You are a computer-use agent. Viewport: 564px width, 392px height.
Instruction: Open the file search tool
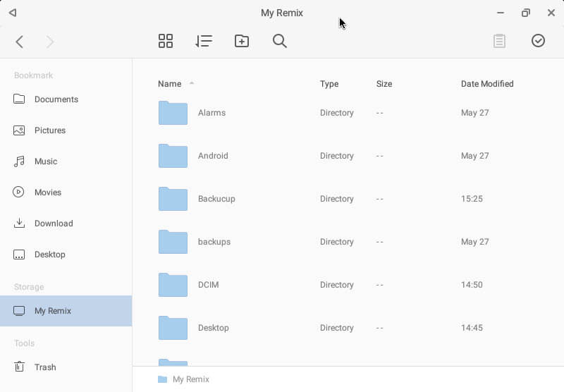pos(279,41)
